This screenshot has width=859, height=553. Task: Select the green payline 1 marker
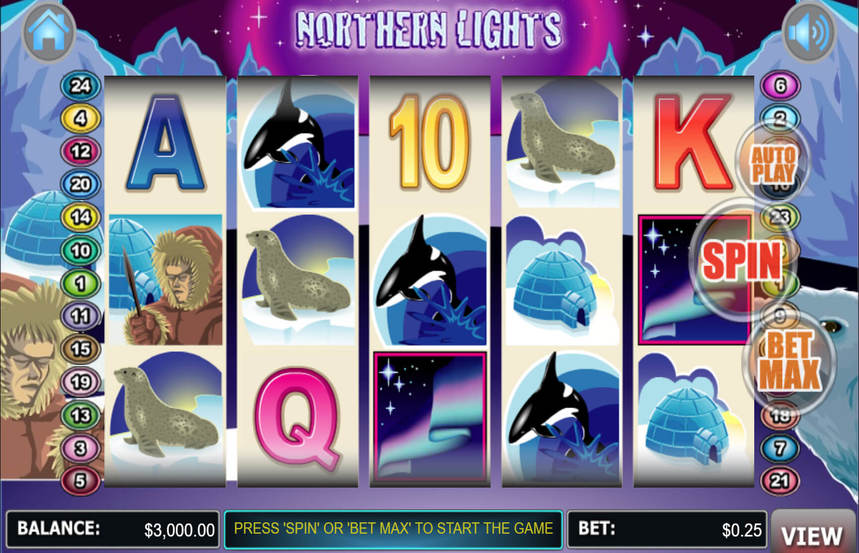81,283
